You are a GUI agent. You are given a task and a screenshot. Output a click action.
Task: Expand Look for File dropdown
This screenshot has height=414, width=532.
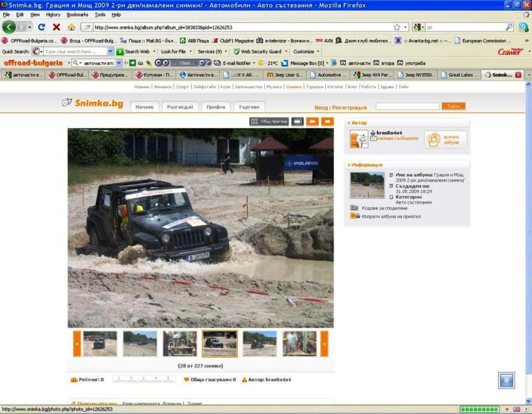(190, 52)
